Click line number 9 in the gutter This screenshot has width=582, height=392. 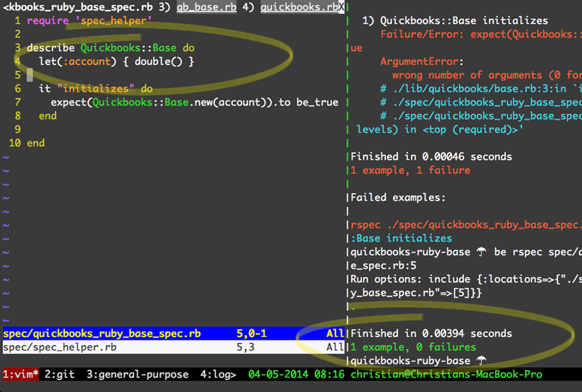pyautogui.click(x=17, y=129)
